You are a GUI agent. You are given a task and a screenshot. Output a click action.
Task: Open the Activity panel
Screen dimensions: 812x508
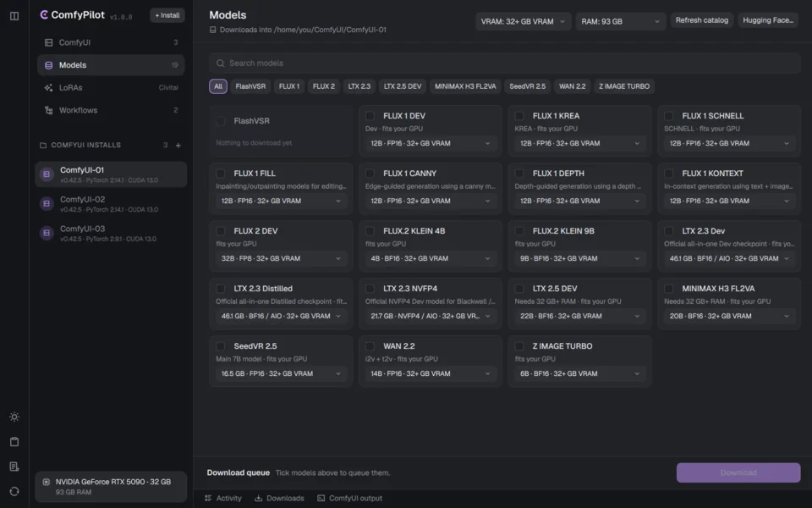(223, 498)
